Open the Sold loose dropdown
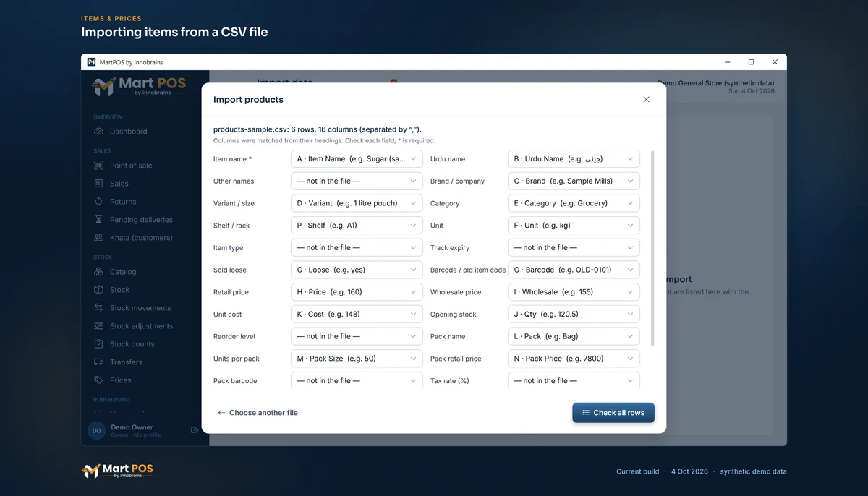868x496 pixels. [x=357, y=270]
